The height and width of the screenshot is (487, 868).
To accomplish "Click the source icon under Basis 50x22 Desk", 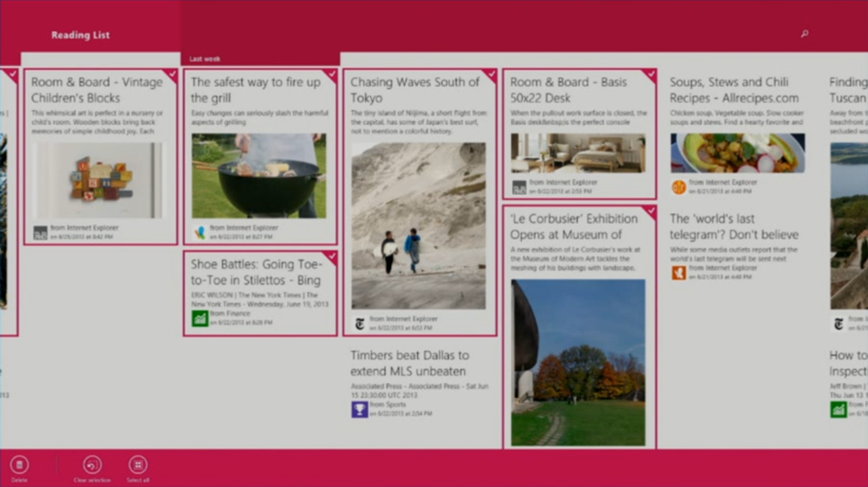I will 519,188.
